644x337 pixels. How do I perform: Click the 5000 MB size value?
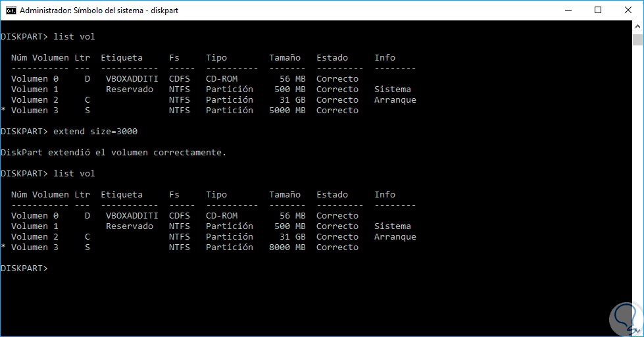287,111
